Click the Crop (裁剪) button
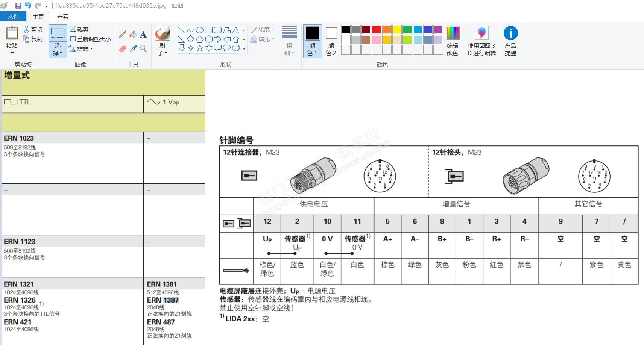The image size is (644, 345). pos(79,29)
